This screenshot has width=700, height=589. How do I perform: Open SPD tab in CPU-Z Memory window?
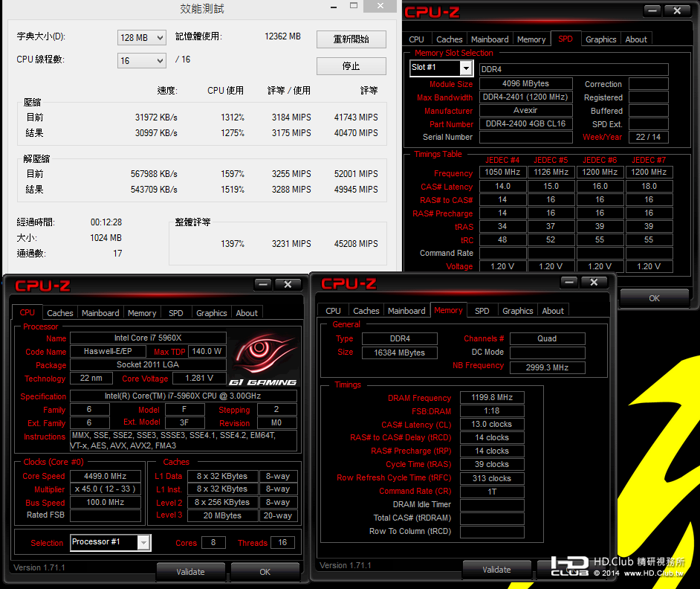482,311
